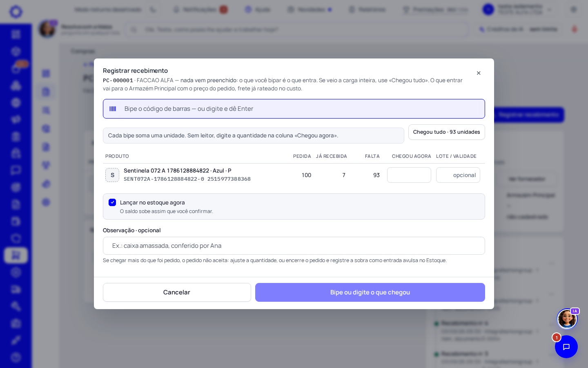The width and height of the screenshot is (588, 368).
Task: Click the user profile photo in header
Action: pyautogui.click(x=47, y=29)
